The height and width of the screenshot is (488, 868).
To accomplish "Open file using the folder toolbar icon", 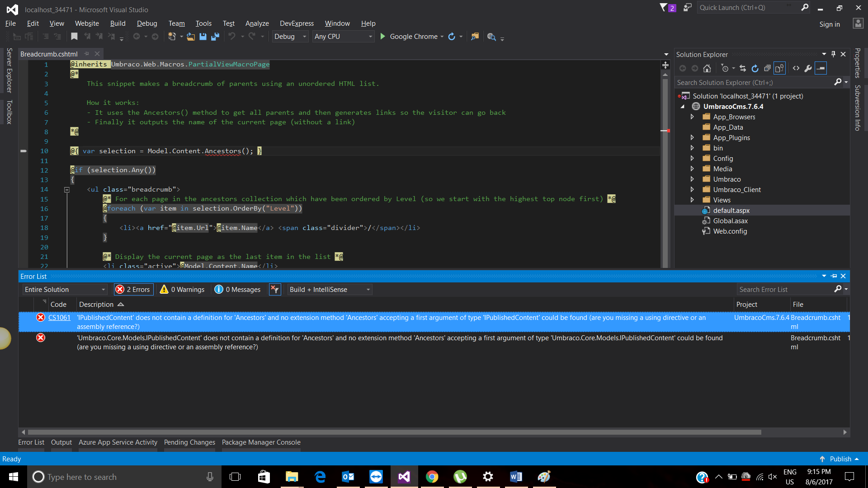I will 191,37.
